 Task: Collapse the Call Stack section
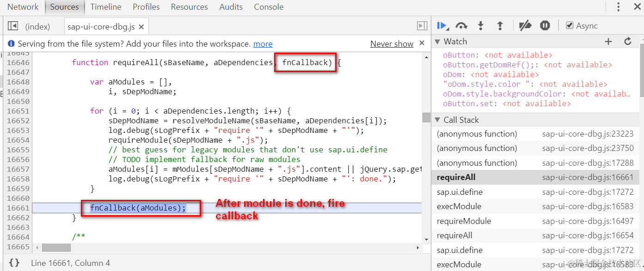[x=437, y=120]
